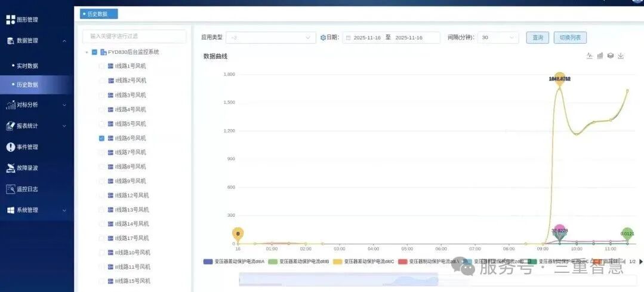The height and width of the screenshot is (292, 644).
Task: Toggle legend 变压器差动保护电流dltIA blue swatch
Action: pos(208,261)
